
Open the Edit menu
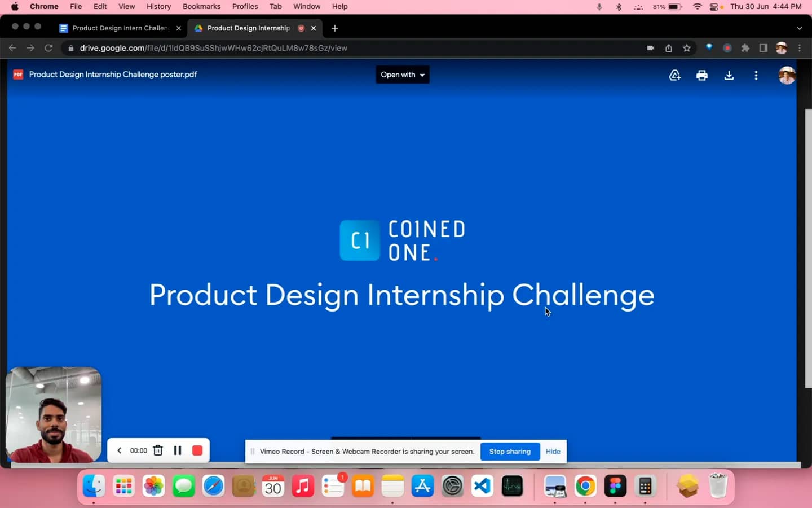100,6
